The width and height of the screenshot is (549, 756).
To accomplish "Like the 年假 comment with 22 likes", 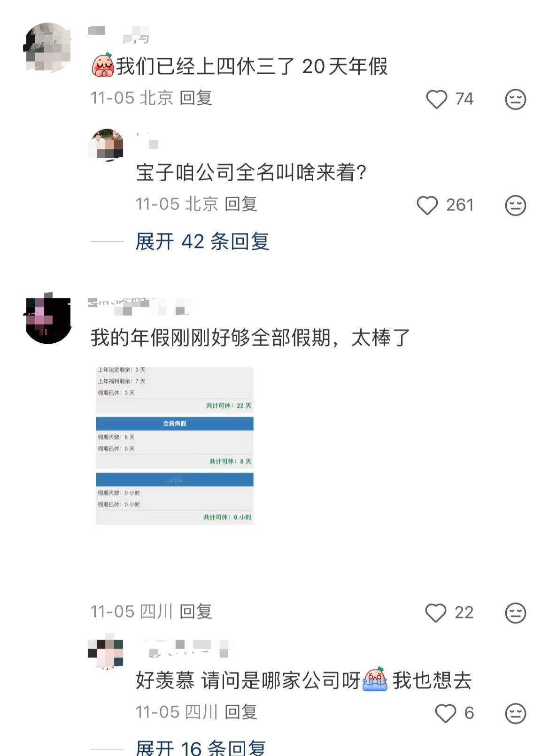I will click(x=435, y=613).
